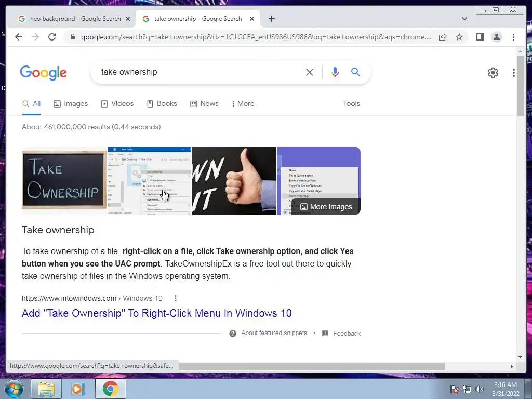Switch to Videos results
Viewport: 532px width, 399px height.
coord(117,104)
